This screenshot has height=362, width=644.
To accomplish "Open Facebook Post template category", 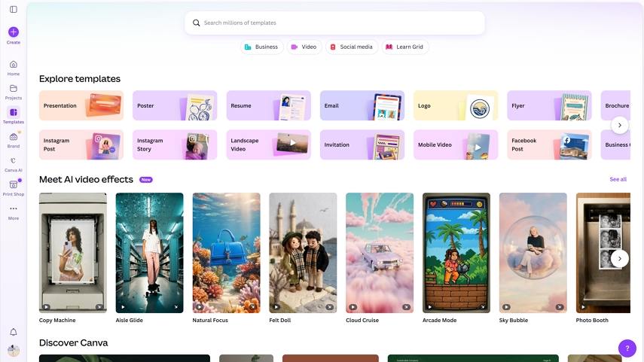I will pos(550,144).
